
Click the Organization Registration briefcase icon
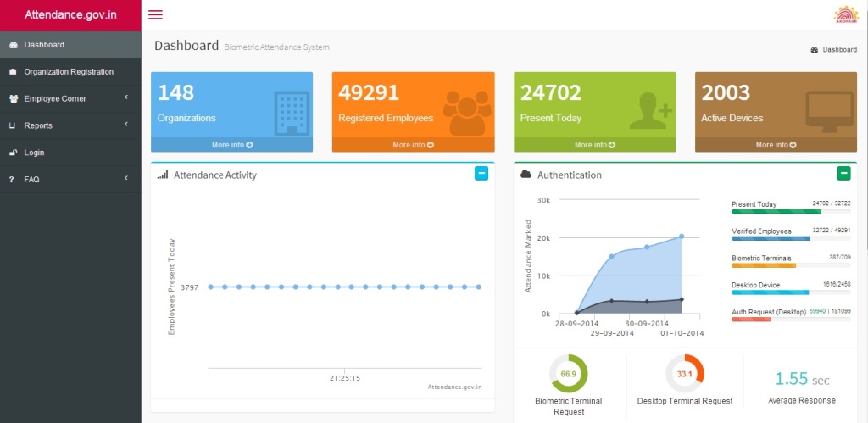(14, 72)
